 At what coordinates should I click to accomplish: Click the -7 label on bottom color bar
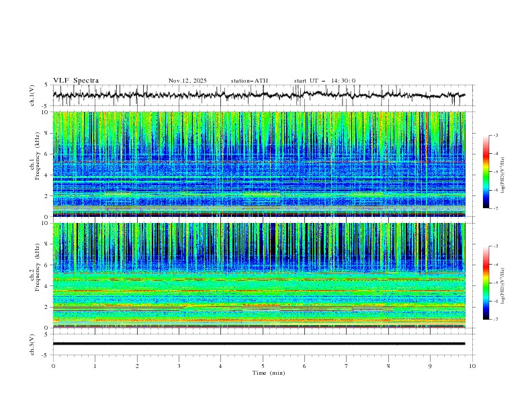point(495,320)
